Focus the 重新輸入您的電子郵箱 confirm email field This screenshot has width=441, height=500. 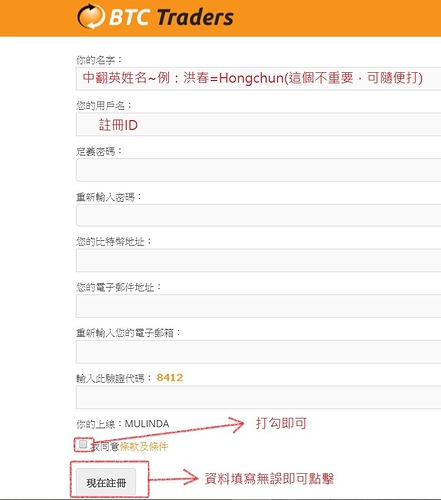click(258, 352)
